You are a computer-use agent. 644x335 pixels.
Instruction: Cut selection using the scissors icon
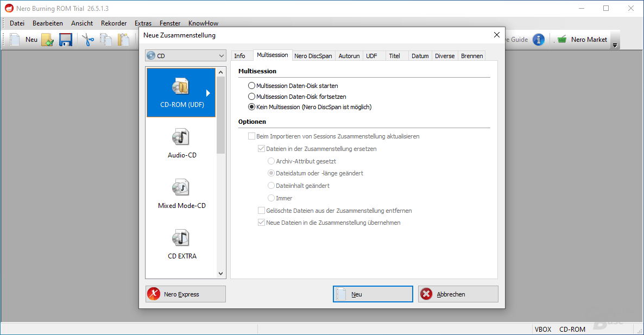pyautogui.click(x=87, y=39)
